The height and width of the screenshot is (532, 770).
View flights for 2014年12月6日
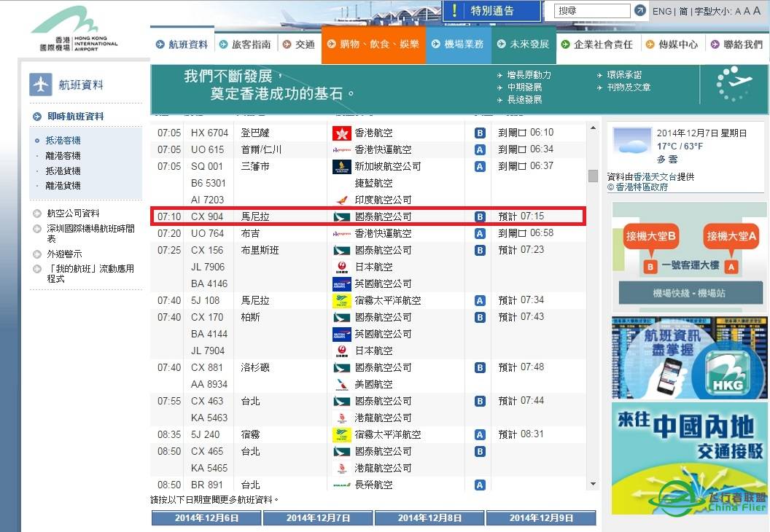206,517
